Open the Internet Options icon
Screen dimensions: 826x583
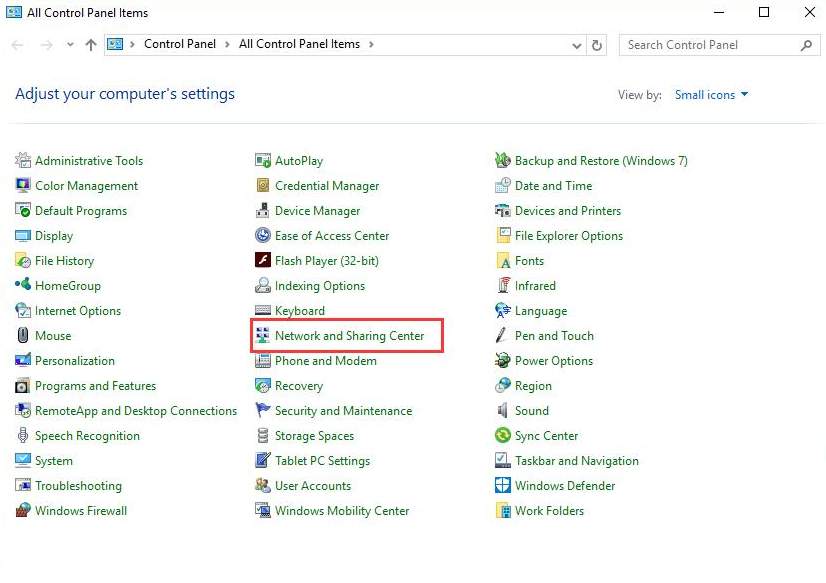click(x=23, y=310)
